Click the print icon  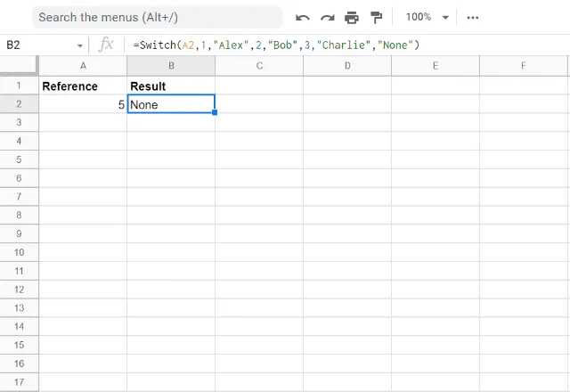pyautogui.click(x=352, y=17)
